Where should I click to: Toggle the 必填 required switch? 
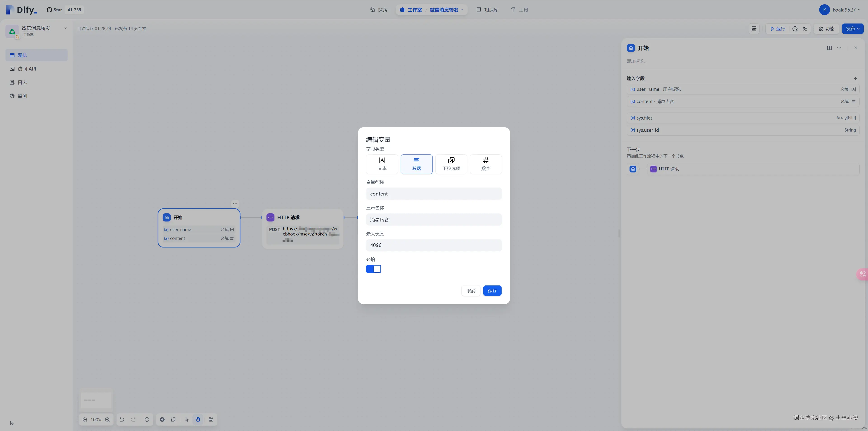pos(373,269)
